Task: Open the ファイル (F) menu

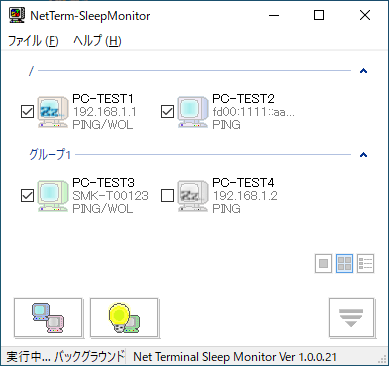Action: 33,41
